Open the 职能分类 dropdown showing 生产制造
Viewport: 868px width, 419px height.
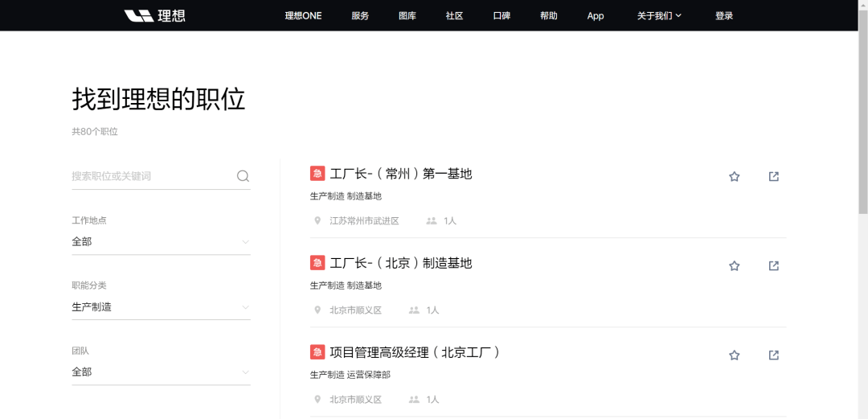click(x=161, y=307)
